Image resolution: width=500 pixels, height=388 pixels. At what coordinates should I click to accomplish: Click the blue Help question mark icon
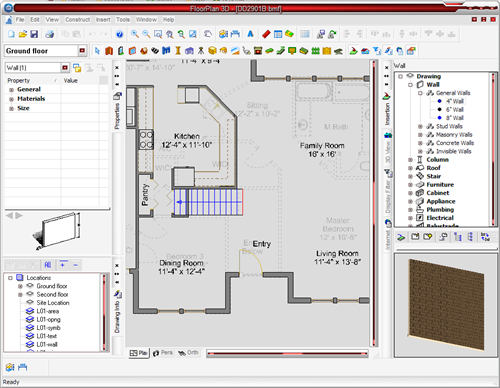click(x=120, y=34)
